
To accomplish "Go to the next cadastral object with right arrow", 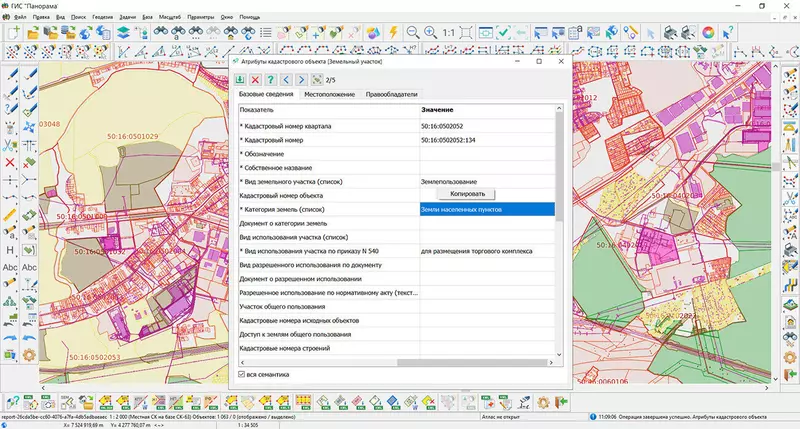I will point(302,79).
